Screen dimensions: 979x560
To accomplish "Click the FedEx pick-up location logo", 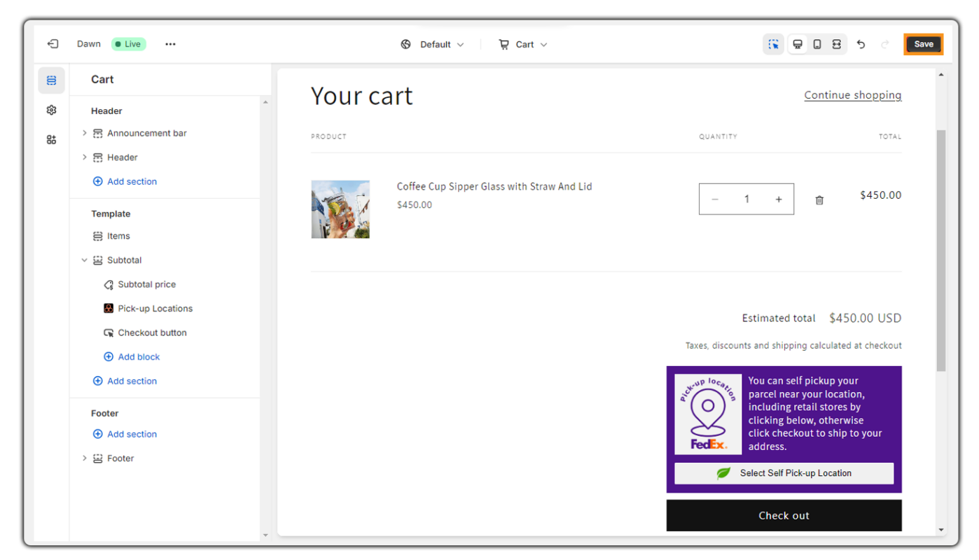I will point(708,414).
